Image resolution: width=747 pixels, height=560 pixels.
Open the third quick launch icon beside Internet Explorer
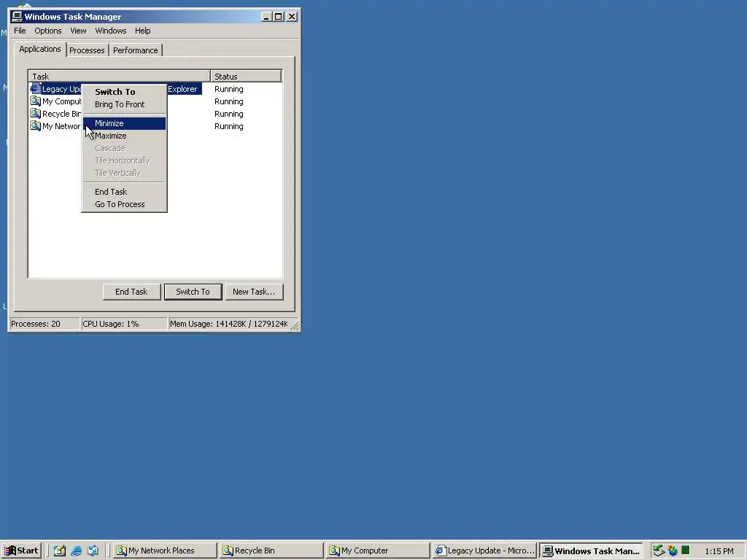[x=93, y=551]
